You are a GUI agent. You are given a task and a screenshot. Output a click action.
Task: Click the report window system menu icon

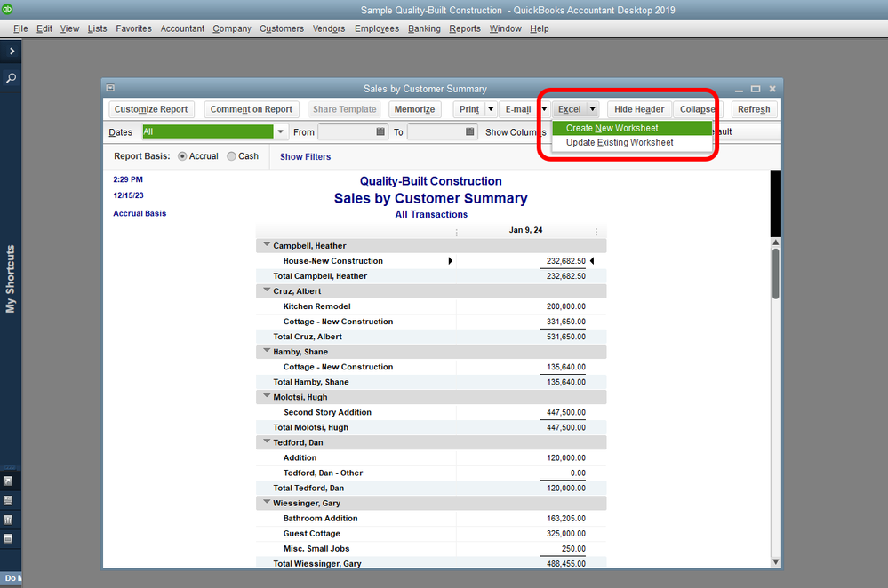pyautogui.click(x=110, y=88)
